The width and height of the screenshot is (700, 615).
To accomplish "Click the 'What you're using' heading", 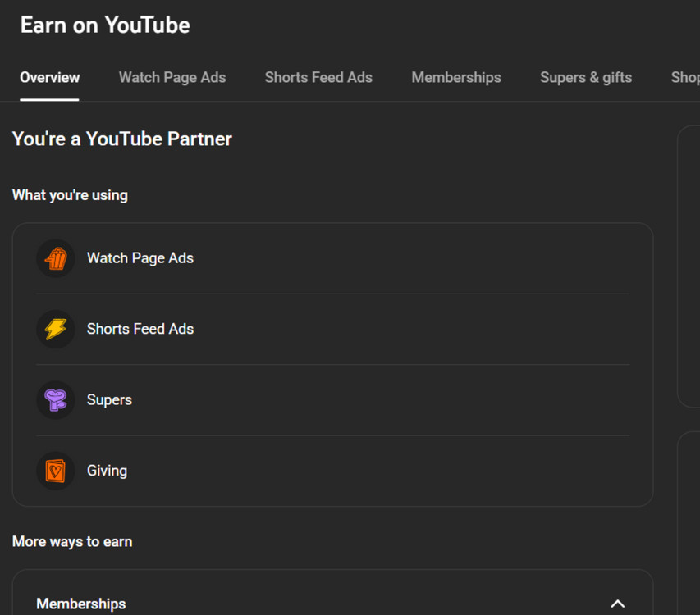I will (x=70, y=195).
